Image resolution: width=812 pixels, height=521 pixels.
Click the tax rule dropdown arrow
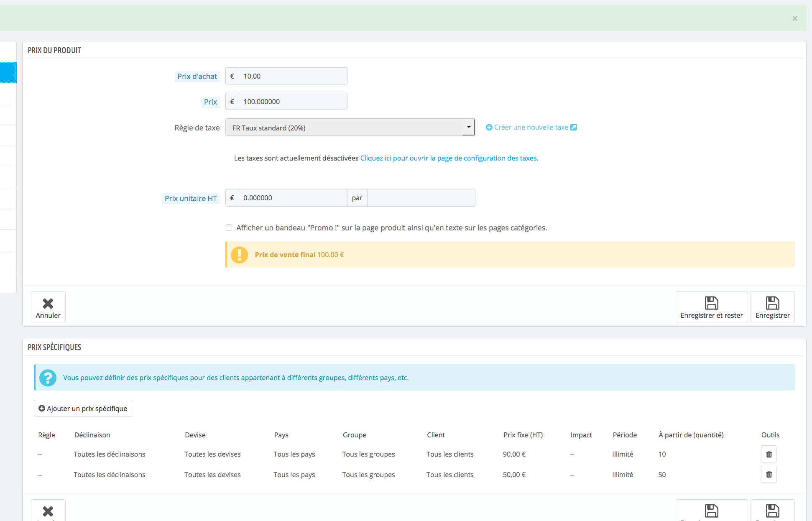[469, 127]
